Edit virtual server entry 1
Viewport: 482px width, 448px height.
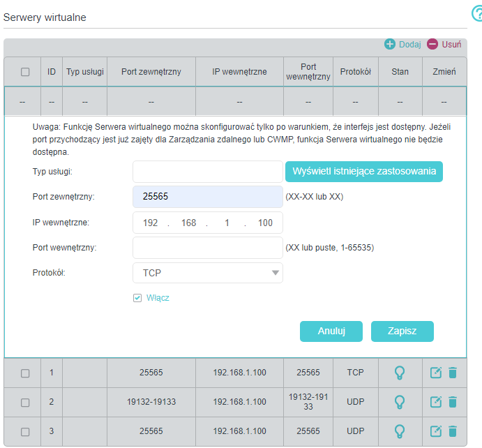click(436, 373)
